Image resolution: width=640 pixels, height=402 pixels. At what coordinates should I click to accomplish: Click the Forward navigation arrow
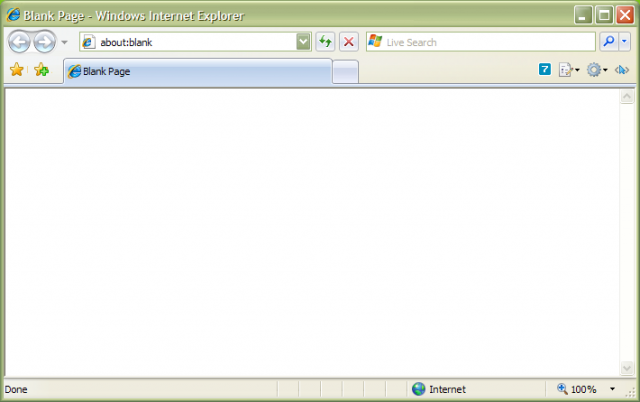coord(44,42)
